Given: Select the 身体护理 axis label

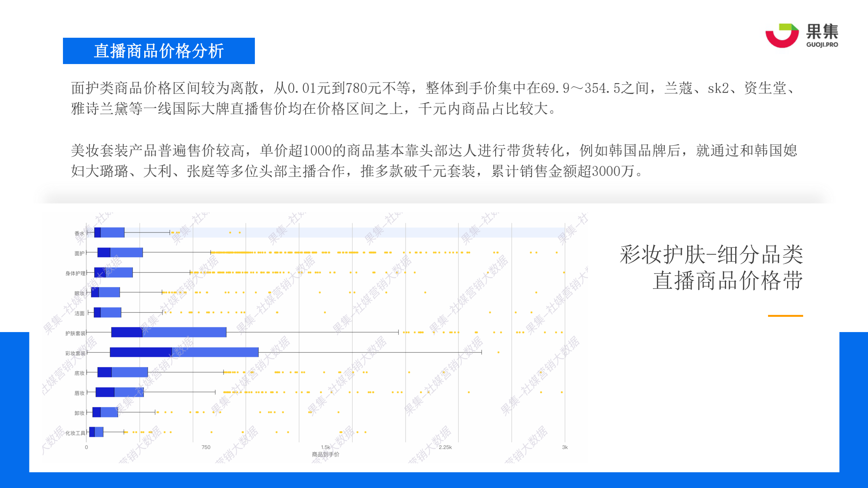Looking at the screenshot, I should click(75, 273).
